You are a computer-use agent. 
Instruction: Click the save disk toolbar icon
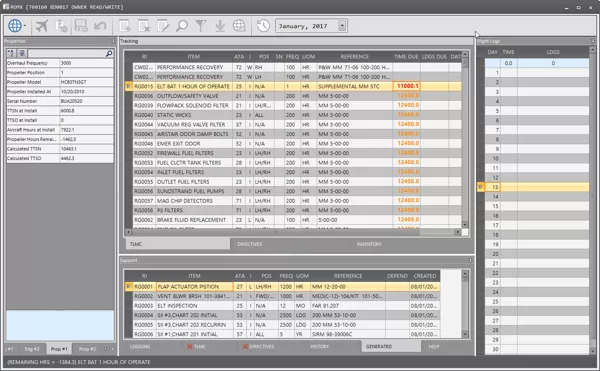point(81,26)
